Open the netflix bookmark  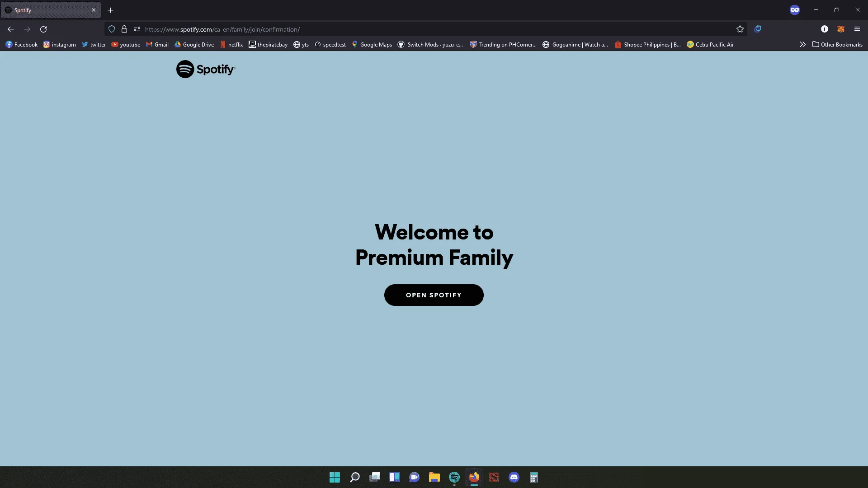pyautogui.click(x=231, y=45)
